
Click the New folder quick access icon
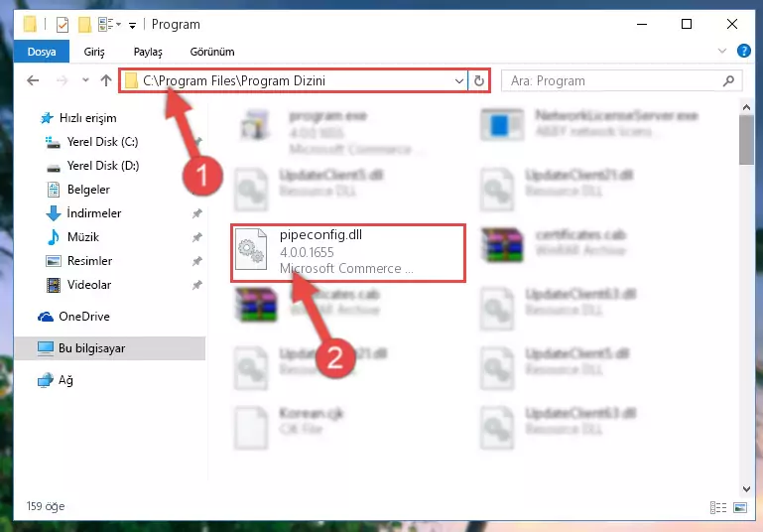click(85, 25)
